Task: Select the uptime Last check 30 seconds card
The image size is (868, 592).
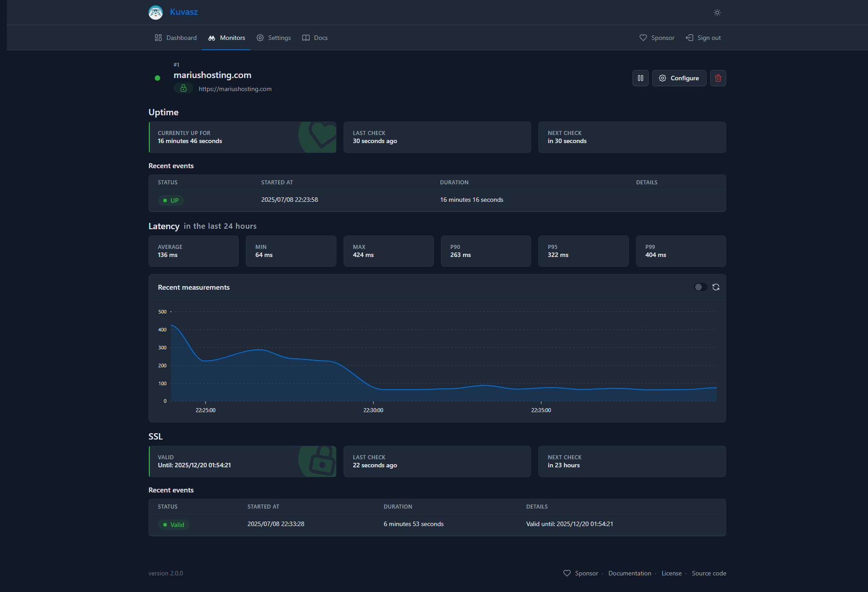Action: 437,137
